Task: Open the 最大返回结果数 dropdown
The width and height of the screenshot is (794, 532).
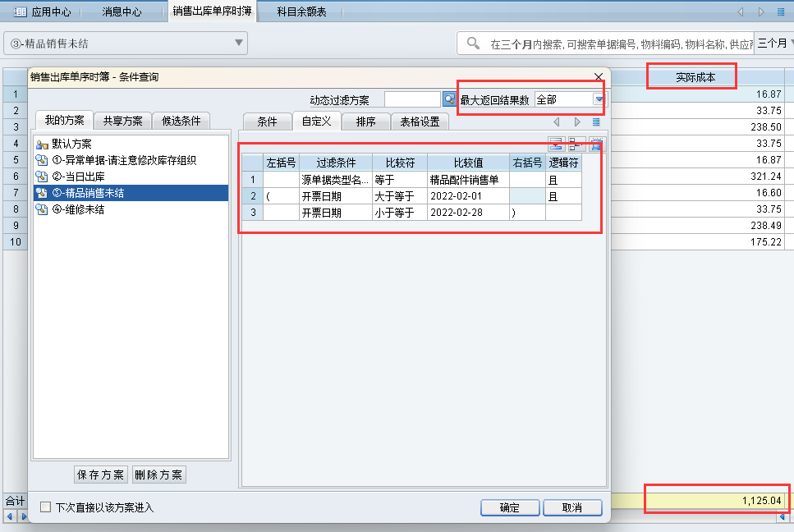Action: coord(599,99)
